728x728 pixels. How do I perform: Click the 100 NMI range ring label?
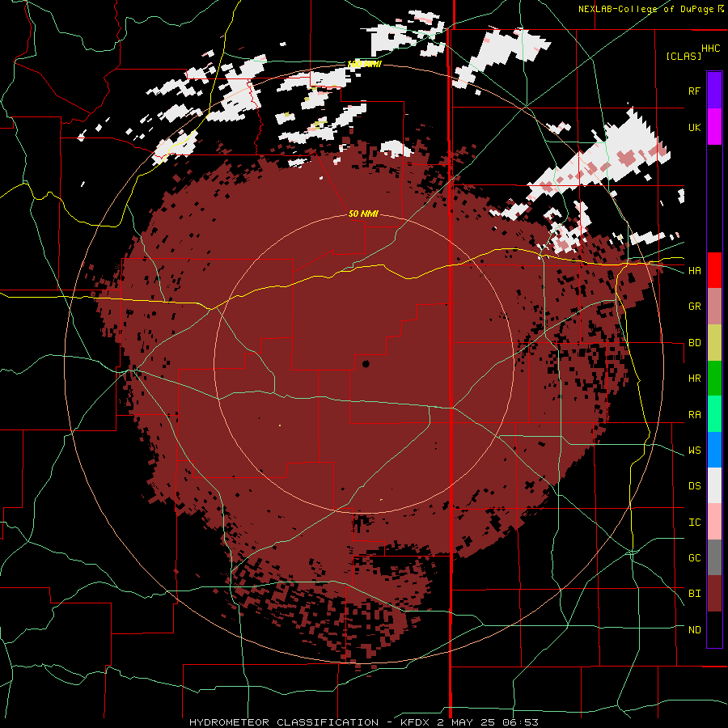364,64
